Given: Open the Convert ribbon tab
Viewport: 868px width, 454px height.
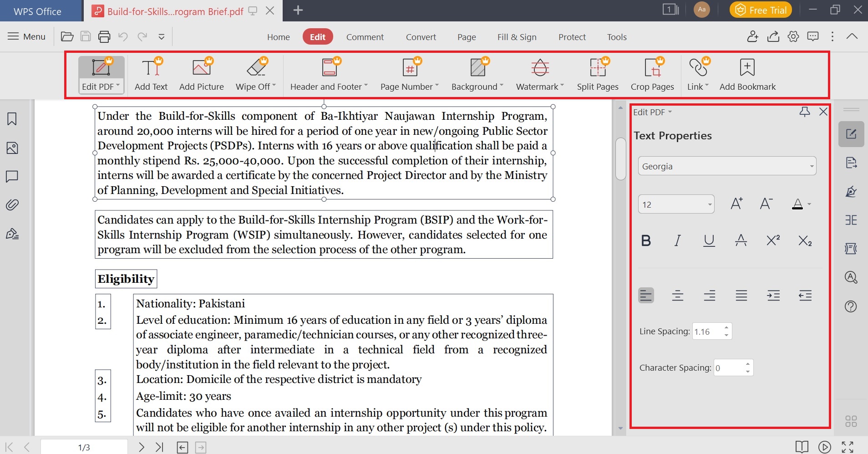Looking at the screenshot, I should point(420,36).
